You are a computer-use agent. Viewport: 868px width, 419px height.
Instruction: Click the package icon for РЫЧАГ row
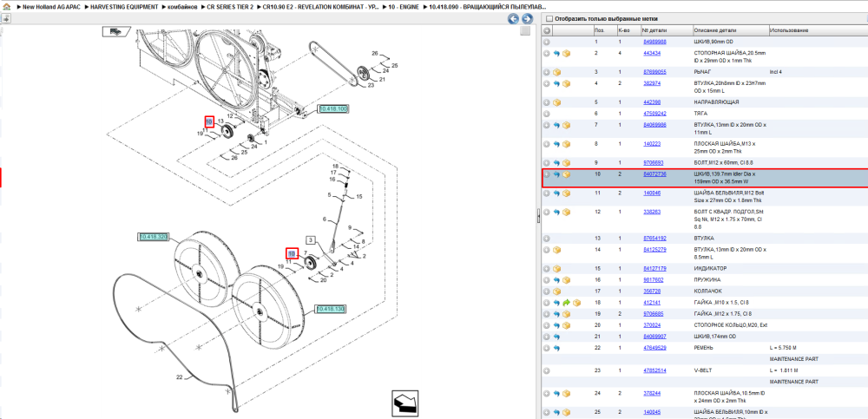557,73
